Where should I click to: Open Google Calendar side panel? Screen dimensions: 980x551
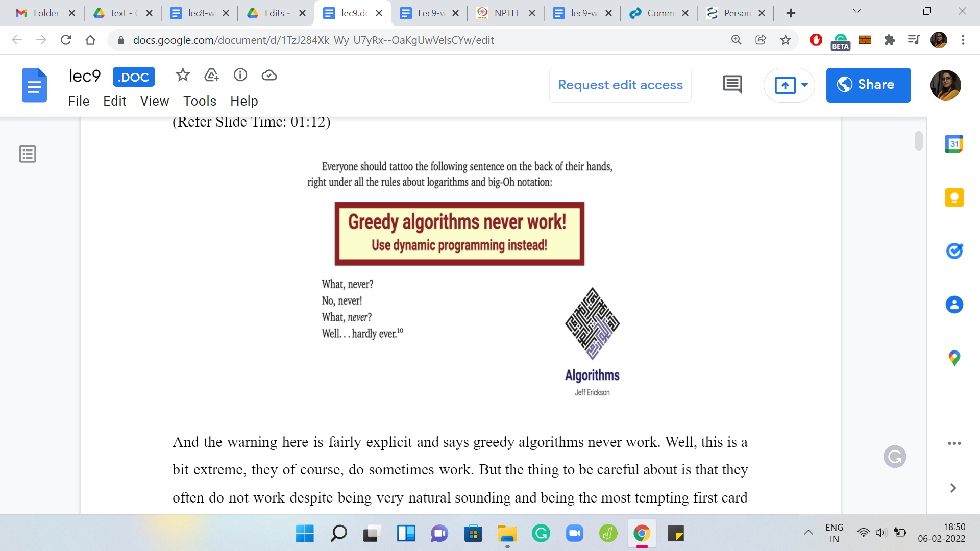[954, 144]
